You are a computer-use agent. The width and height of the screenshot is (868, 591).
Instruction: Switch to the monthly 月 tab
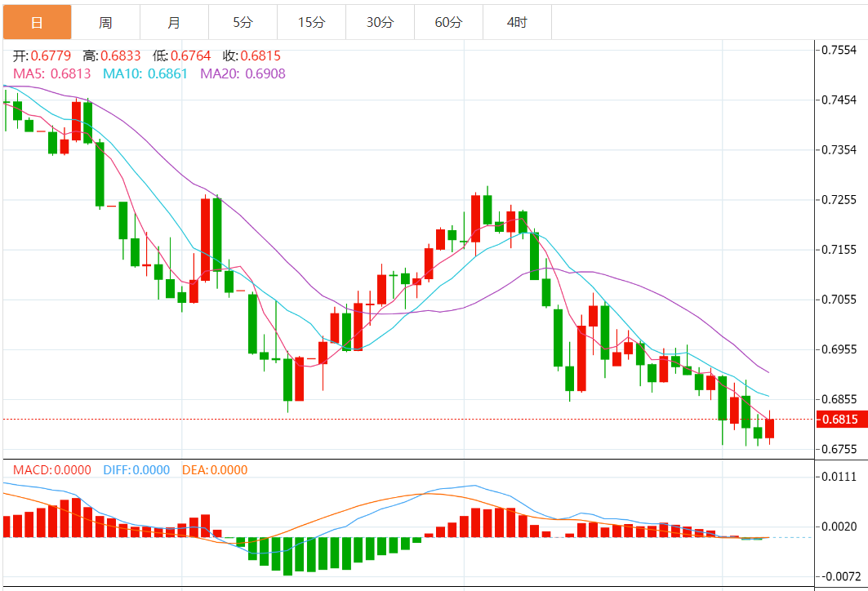[175, 22]
